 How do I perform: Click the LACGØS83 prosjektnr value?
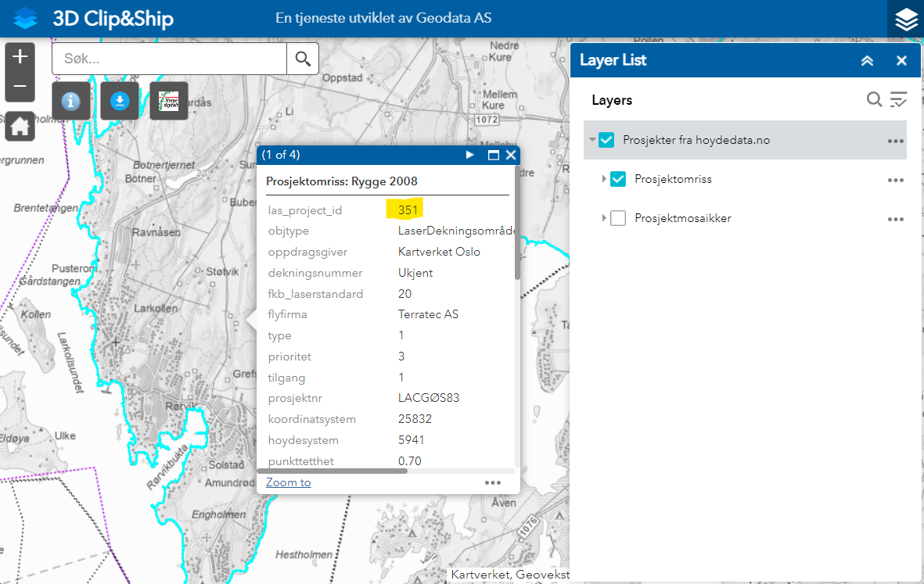click(429, 398)
